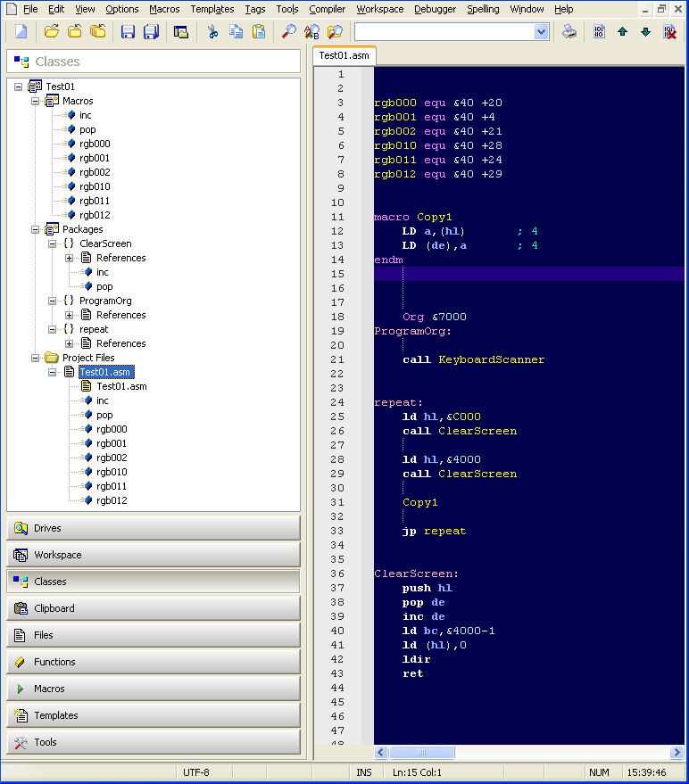Switch to the Test01.asm editor tab
Screen dimensions: 689x784
(344, 55)
